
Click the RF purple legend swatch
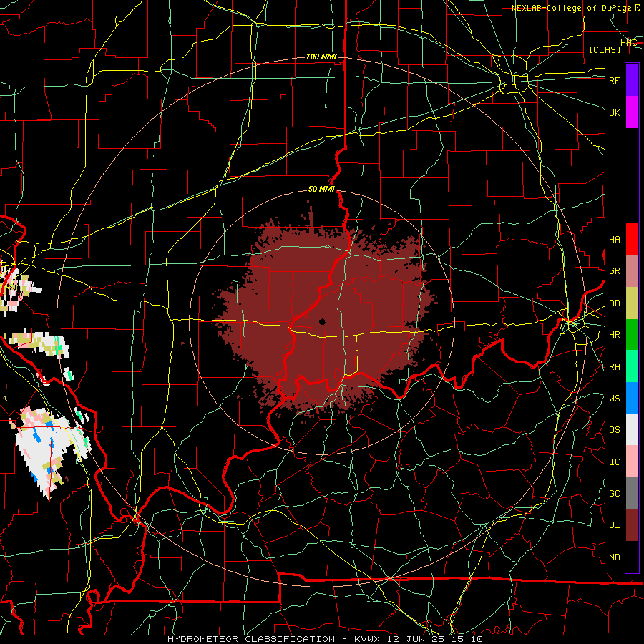[632, 80]
